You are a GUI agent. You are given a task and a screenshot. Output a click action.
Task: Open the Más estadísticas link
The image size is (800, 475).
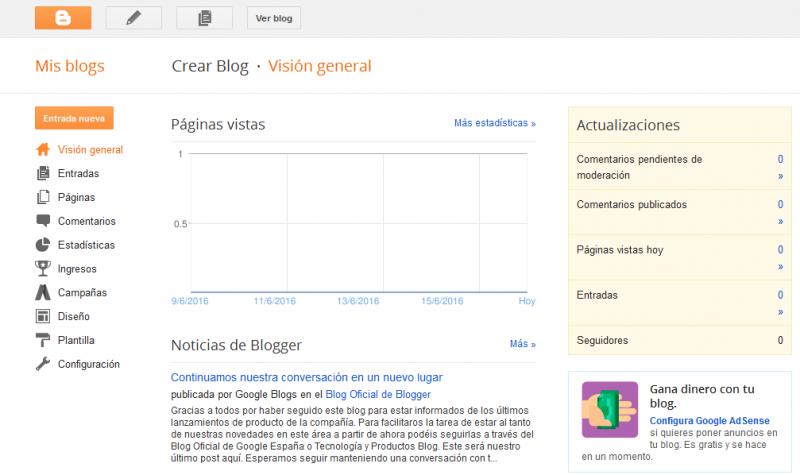click(x=494, y=123)
